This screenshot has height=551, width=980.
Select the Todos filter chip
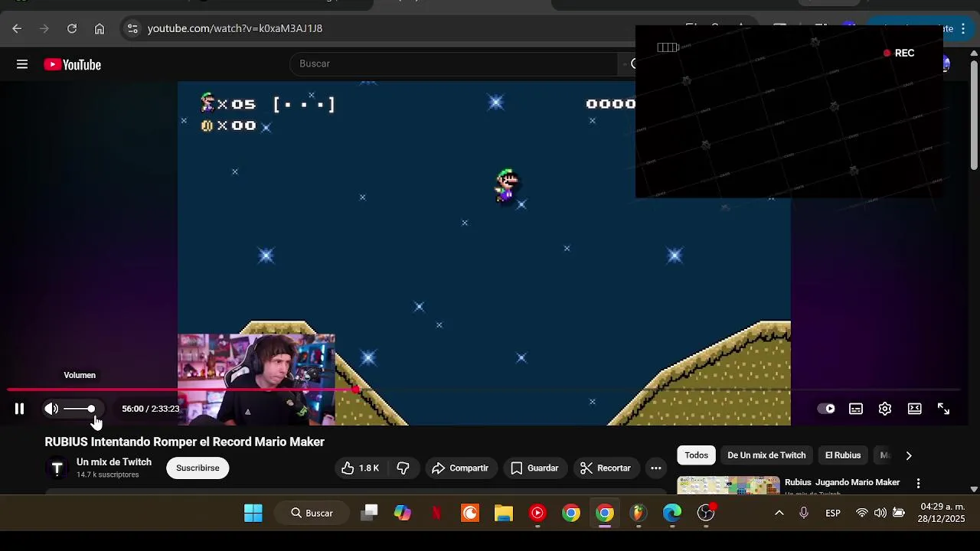click(x=697, y=455)
